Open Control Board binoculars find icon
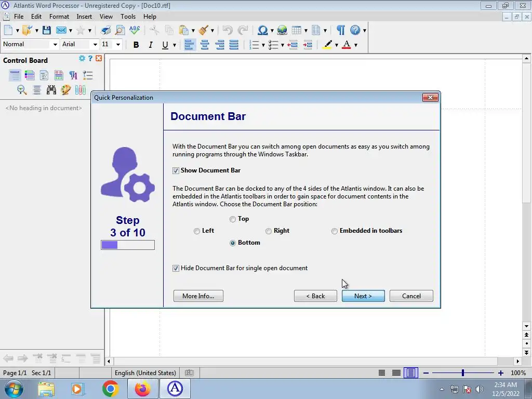The image size is (532, 399). click(x=51, y=90)
